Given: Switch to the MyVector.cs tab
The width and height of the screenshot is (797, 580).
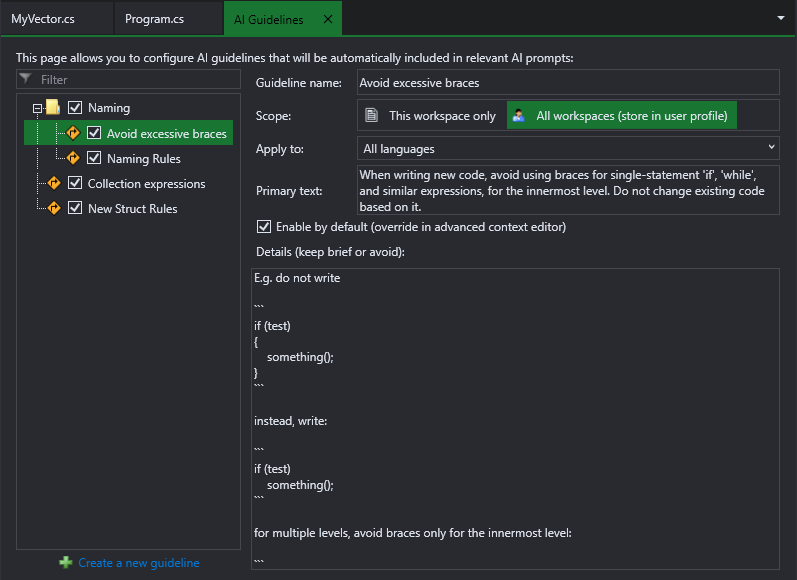Looking at the screenshot, I should coord(56,19).
